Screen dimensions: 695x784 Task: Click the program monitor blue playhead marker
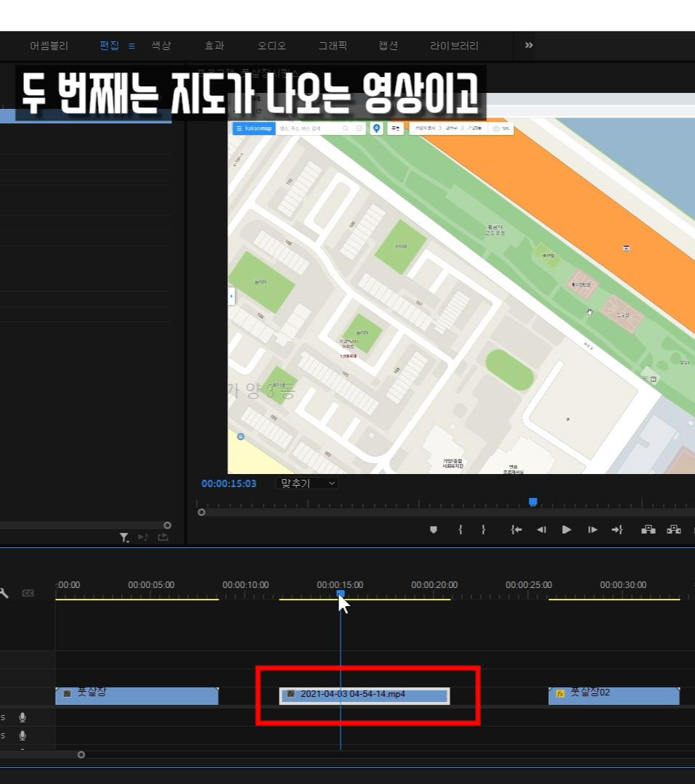pyautogui.click(x=533, y=502)
